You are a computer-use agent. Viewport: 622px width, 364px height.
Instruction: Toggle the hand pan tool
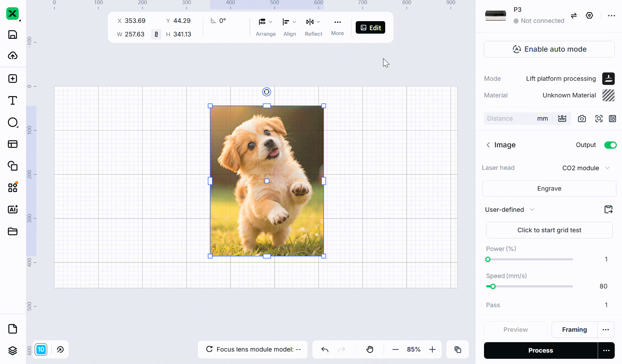click(370, 349)
